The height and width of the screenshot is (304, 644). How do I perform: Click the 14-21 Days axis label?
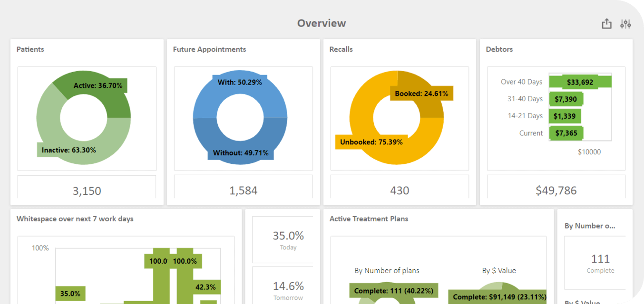pos(525,116)
